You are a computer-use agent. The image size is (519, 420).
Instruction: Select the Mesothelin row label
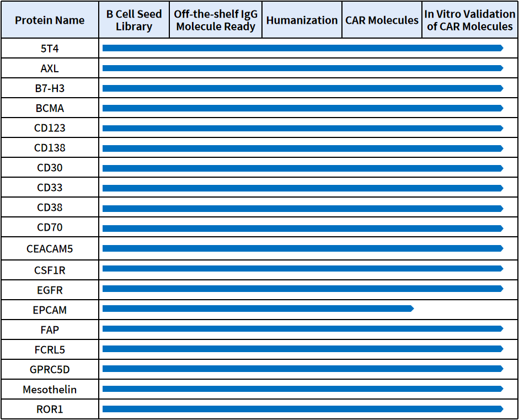[x=50, y=390]
